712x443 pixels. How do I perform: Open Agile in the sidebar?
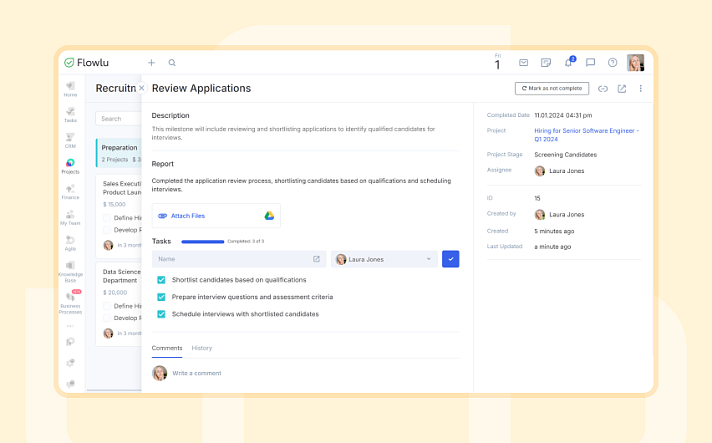pyautogui.click(x=70, y=243)
